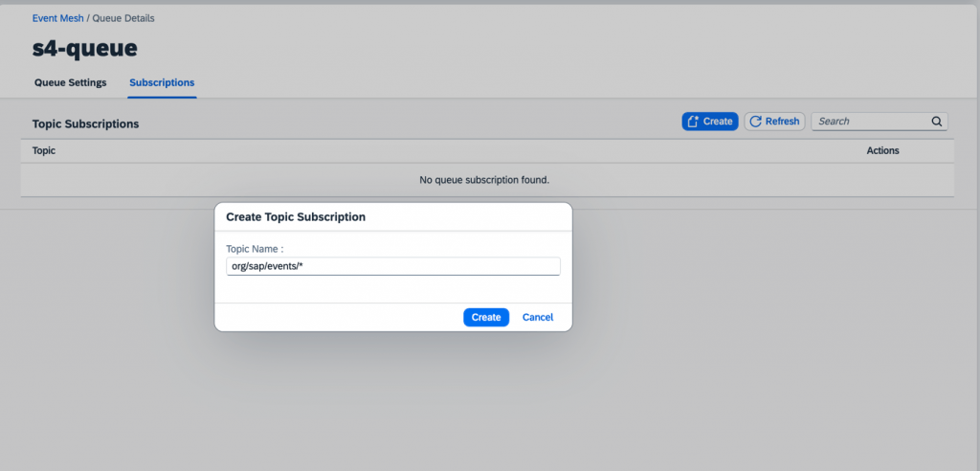Click the Queue Details breadcrumb text
The image size is (980, 471).
click(123, 18)
